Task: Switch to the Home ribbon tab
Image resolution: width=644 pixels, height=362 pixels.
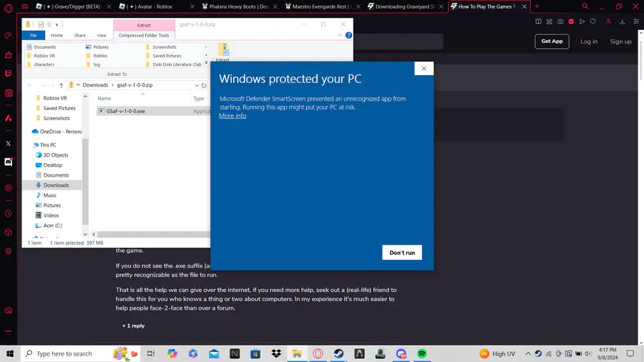Action: coord(57,35)
